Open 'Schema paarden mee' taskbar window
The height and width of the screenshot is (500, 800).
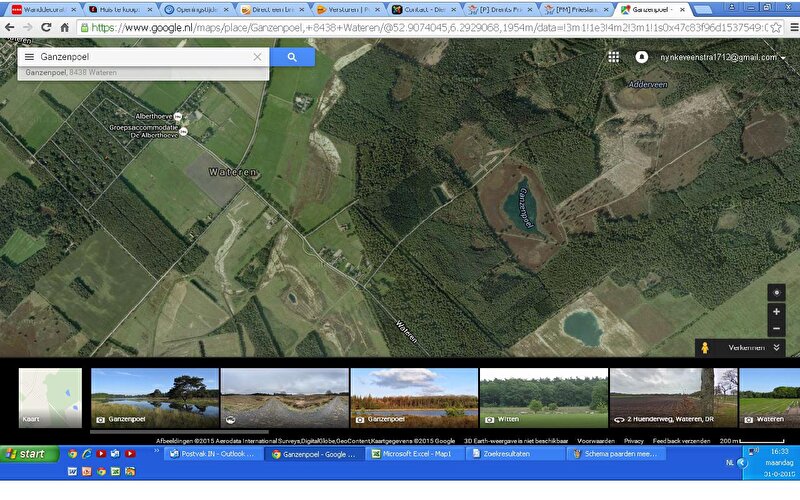pos(615,454)
